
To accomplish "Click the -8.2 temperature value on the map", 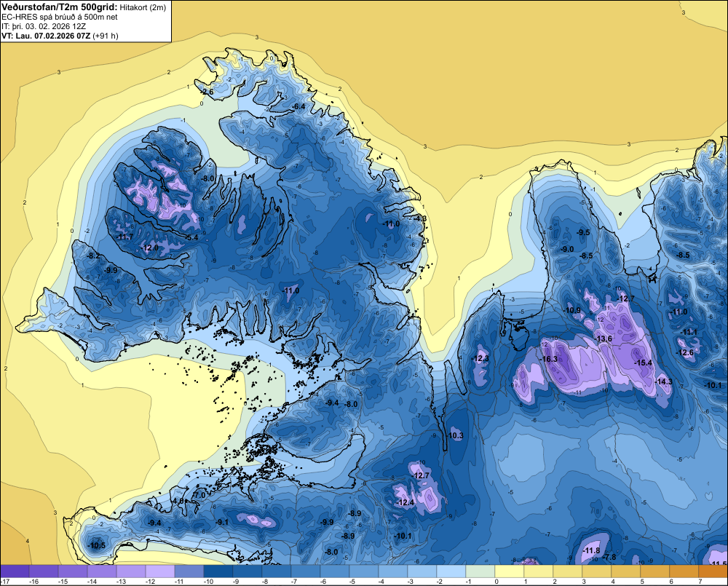I will click(x=93, y=256).
